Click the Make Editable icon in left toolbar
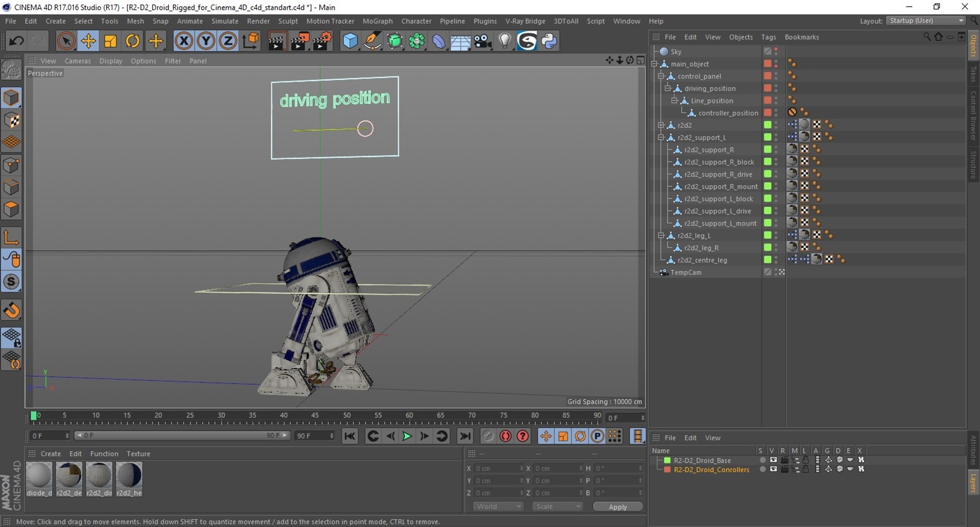Viewport: 980px width, 527px height. 11,70
